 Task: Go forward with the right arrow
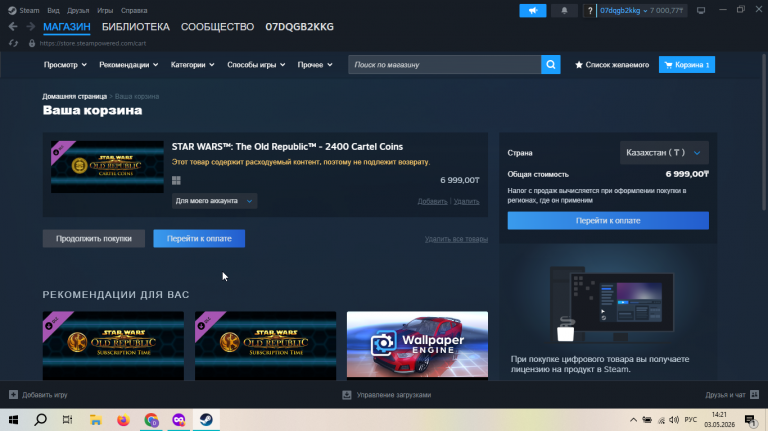pyautogui.click(x=30, y=27)
